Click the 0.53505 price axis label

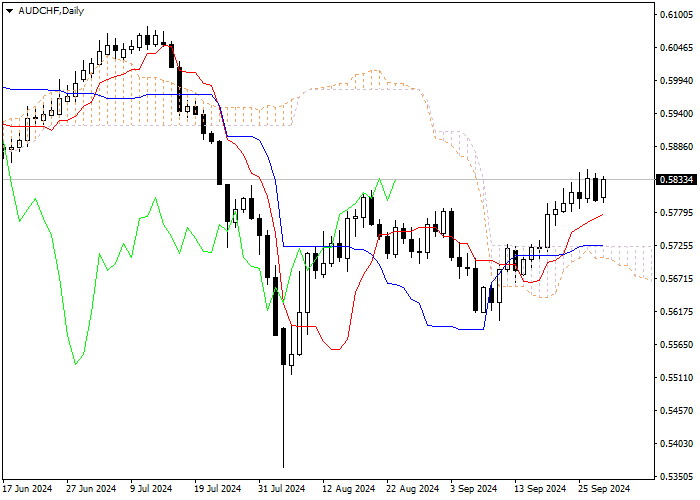tap(676, 477)
